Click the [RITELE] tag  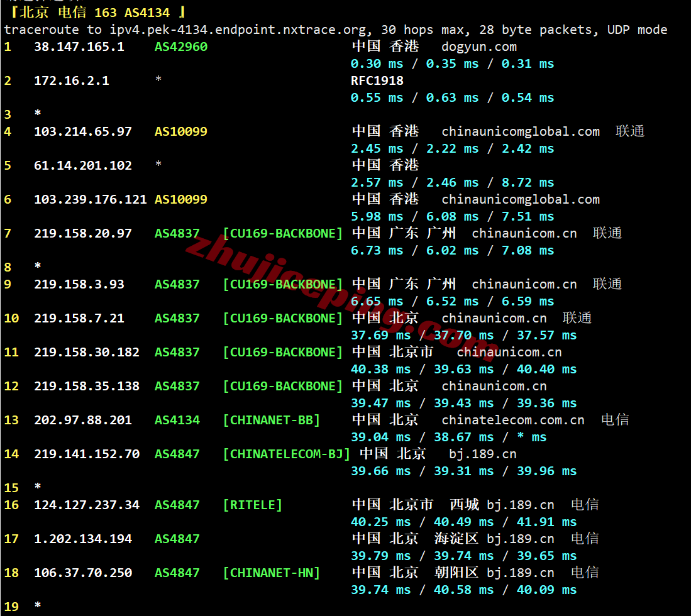click(253, 505)
